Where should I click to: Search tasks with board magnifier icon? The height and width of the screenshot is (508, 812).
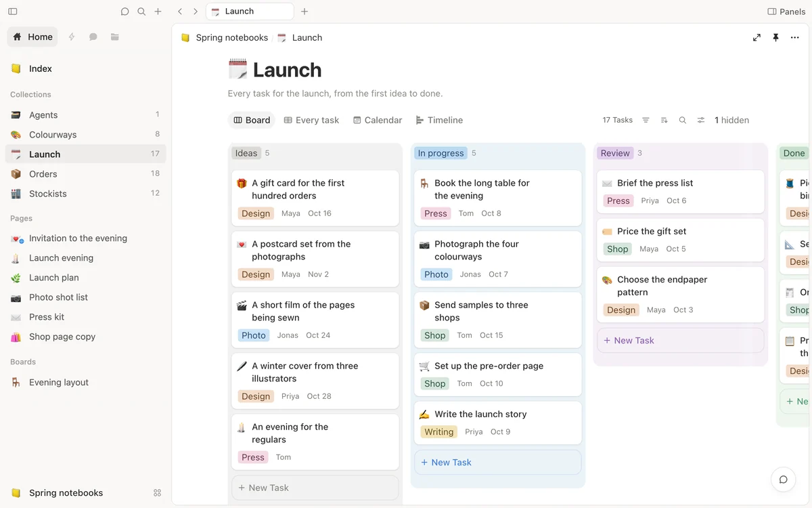pos(683,120)
